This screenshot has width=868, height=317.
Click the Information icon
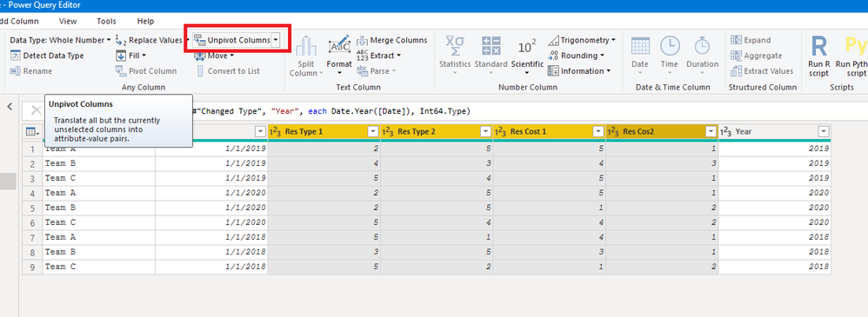click(553, 71)
